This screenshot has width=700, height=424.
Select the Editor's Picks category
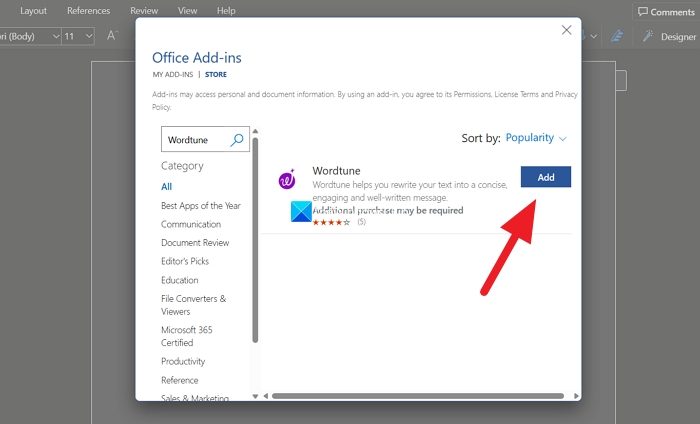coord(185,261)
